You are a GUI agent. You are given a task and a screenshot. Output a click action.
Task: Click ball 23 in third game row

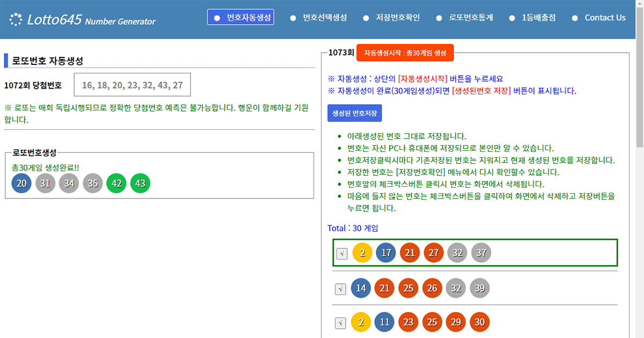(408, 322)
